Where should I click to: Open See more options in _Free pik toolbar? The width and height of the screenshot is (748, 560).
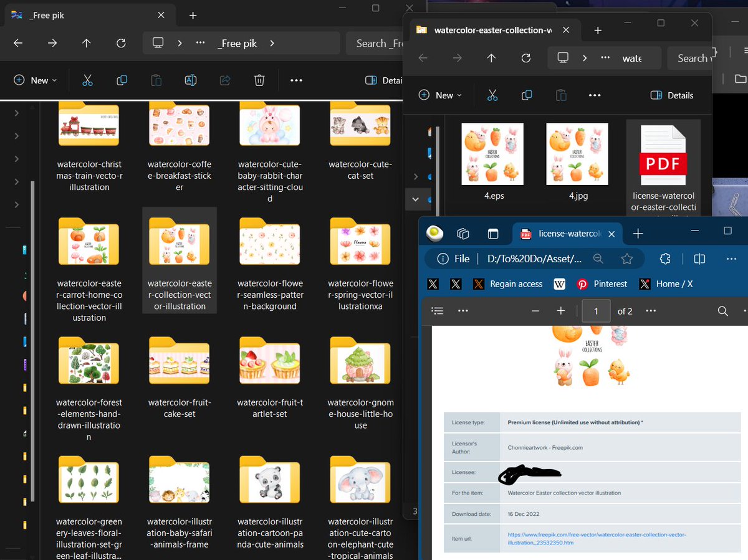point(296,80)
